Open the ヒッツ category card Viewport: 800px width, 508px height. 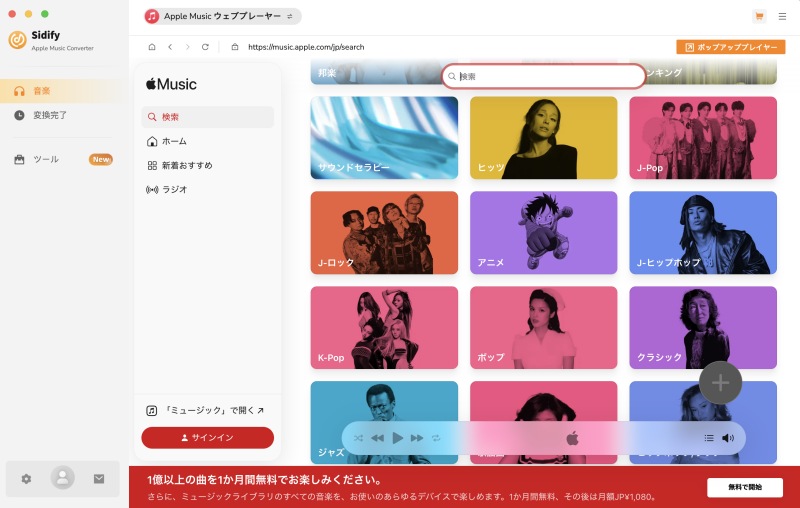pyautogui.click(x=543, y=138)
